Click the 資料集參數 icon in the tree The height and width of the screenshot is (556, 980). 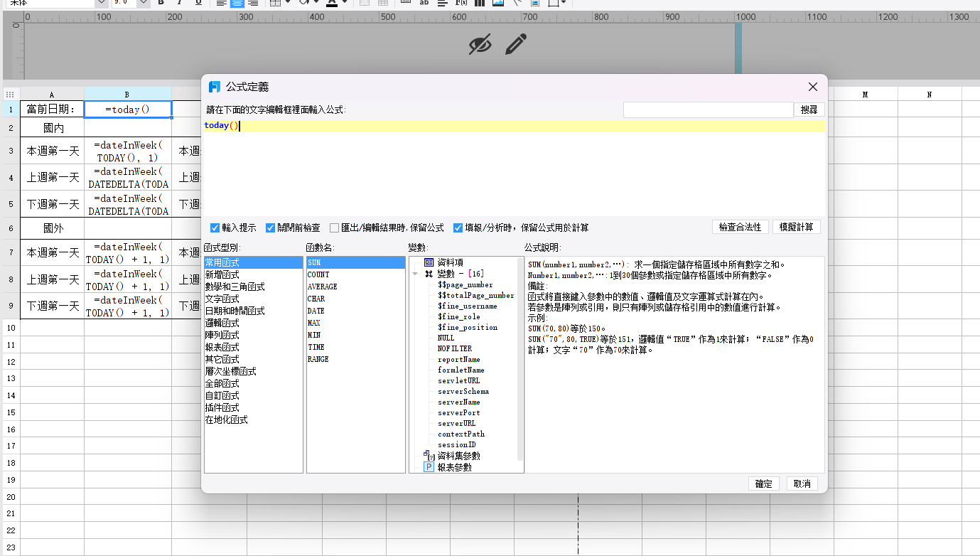tap(429, 456)
